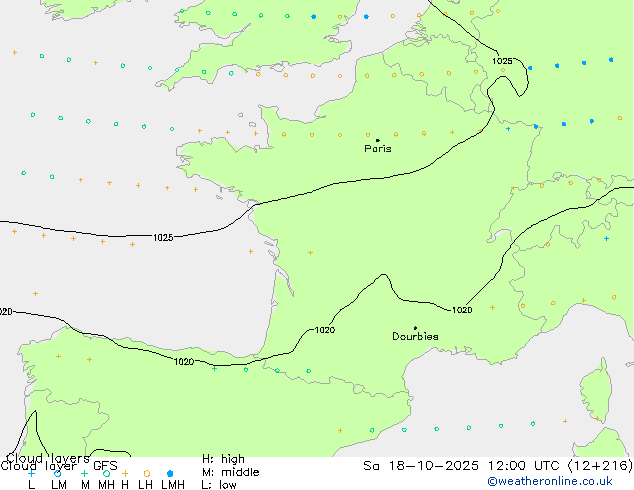Click the 'M: middle' legend text
This screenshot has width=634, height=490.
pos(230,472)
